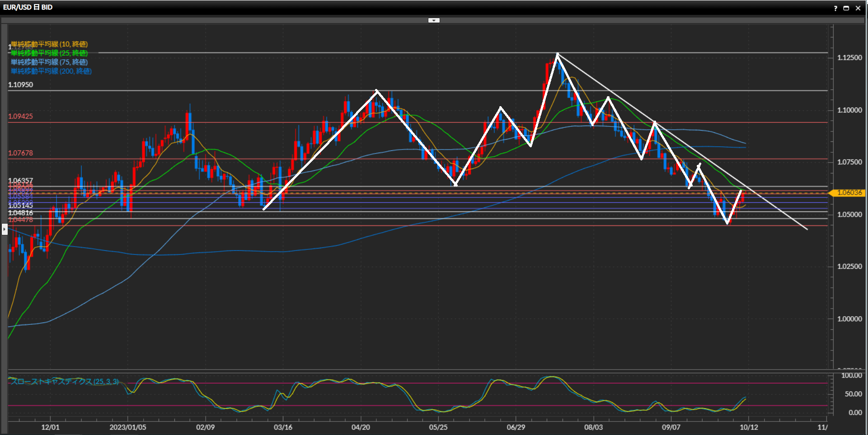The image size is (868, 435).
Task: Maximize the EUR/USD chart window
Action: pyautogui.click(x=846, y=8)
